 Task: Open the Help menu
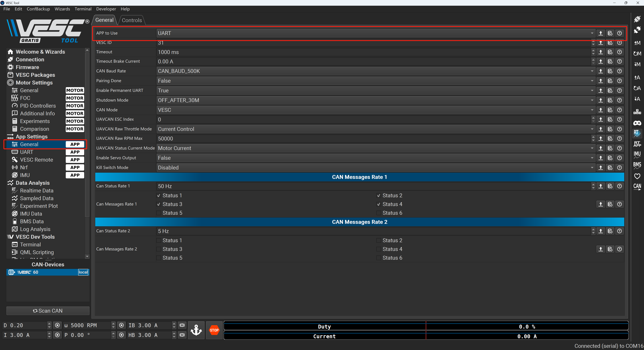125,9
